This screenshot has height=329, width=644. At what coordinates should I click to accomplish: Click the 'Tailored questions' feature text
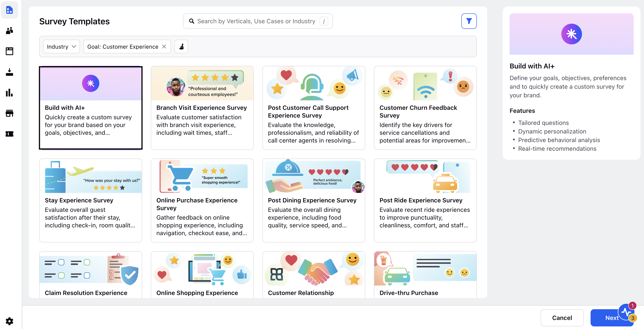point(543,123)
